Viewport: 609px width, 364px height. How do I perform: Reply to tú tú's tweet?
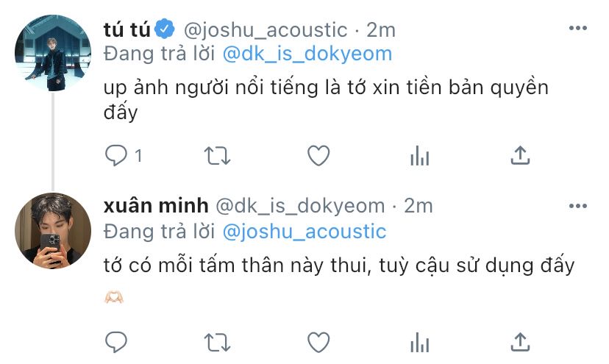116,155
